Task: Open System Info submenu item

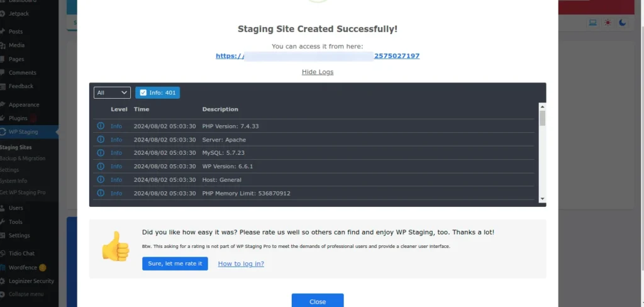Action: point(14,181)
